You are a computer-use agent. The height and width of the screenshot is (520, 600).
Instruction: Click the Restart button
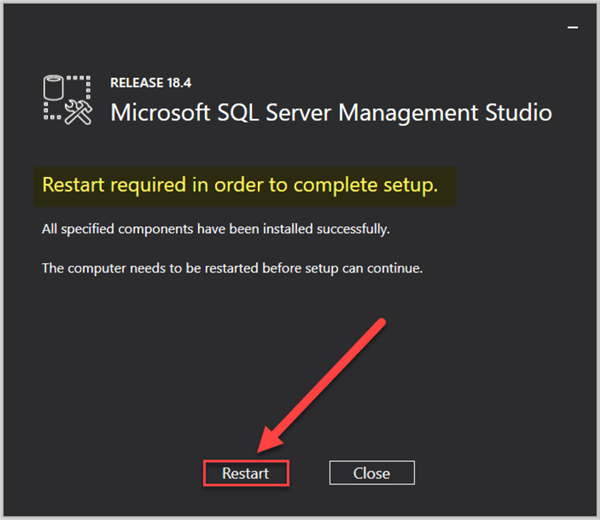246,473
